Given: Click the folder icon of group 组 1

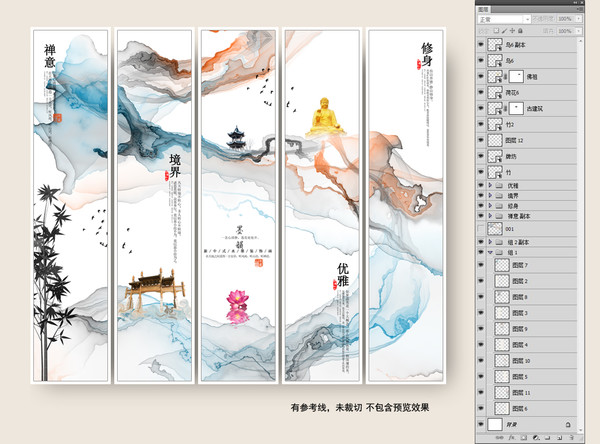Looking at the screenshot, I should (x=499, y=252).
